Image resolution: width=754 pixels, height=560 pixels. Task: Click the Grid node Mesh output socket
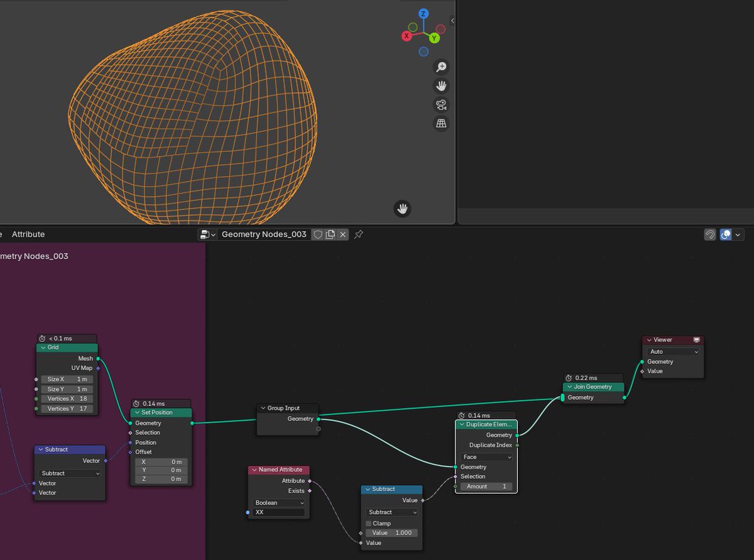[x=98, y=359]
